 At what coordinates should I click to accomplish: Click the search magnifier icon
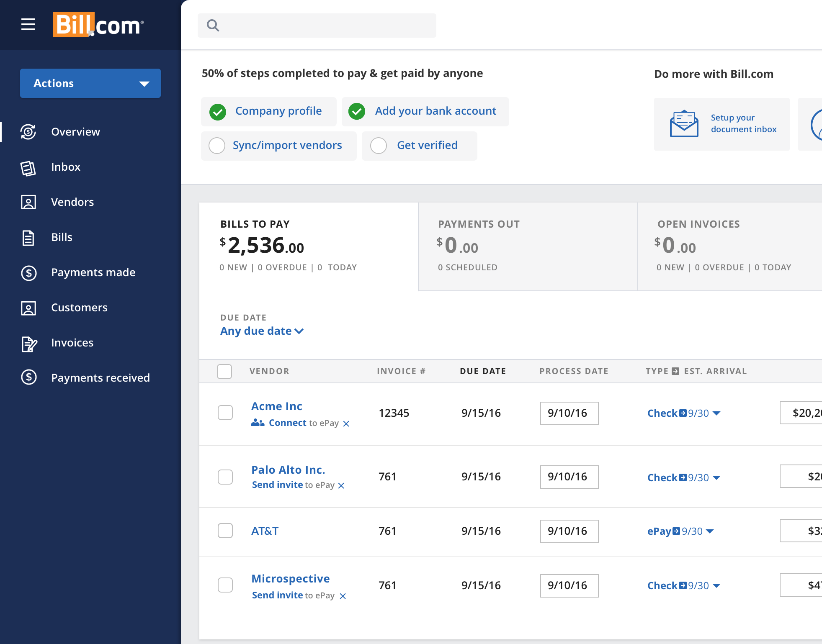213,26
